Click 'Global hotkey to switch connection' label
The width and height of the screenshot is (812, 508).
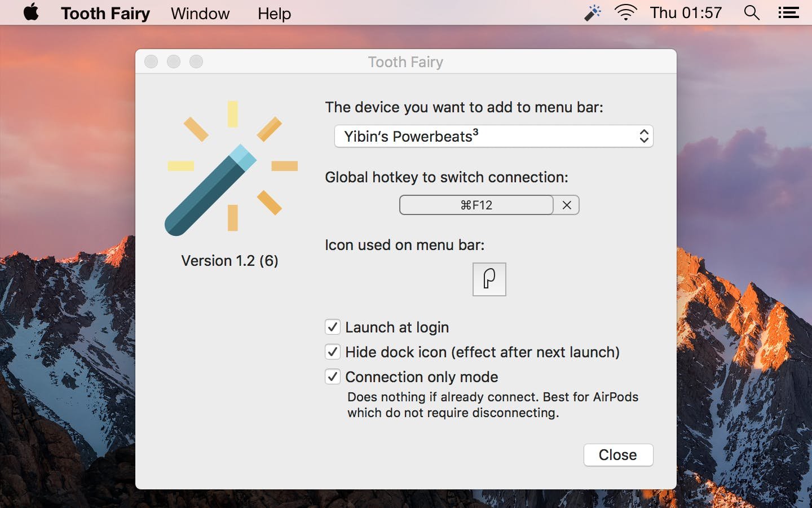pyautogui.click(x=447, y=177)
